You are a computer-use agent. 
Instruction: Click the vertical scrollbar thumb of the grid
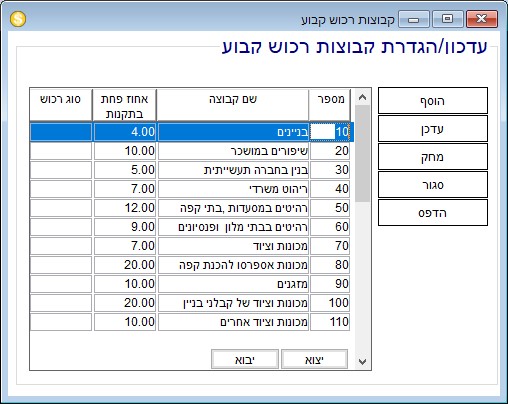(x=363, y=154)
